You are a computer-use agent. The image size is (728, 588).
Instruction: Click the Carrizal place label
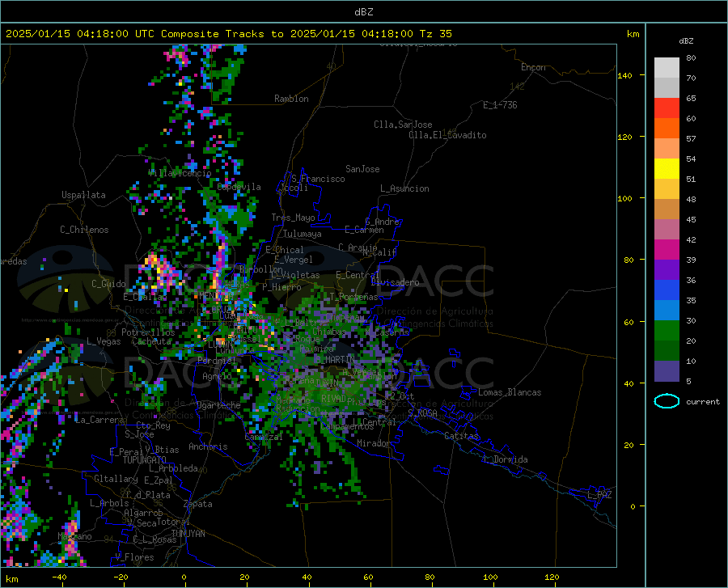(x=263, y=437)
